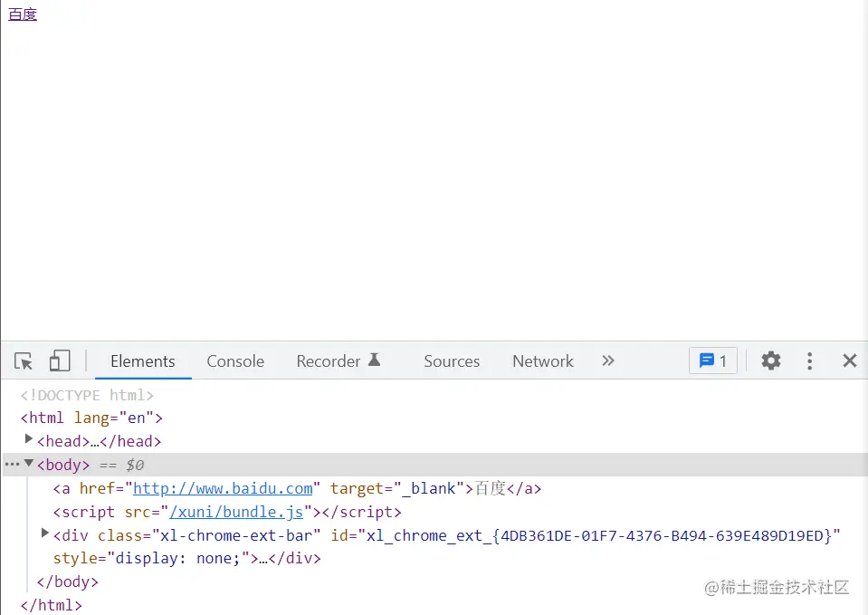Select the script element tag
The width and height of the screenshot is (868, 615).
pyautogui.click(x=227, y=512)
